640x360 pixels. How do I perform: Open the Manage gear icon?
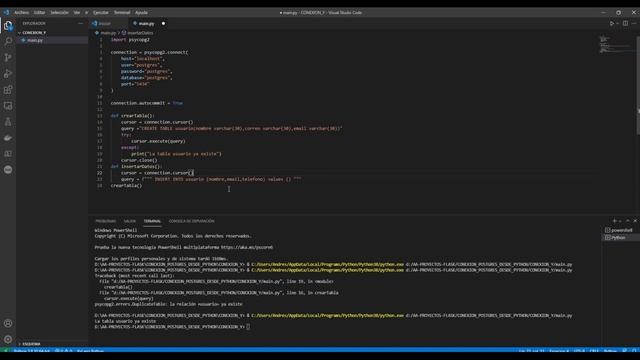[8, 339]
